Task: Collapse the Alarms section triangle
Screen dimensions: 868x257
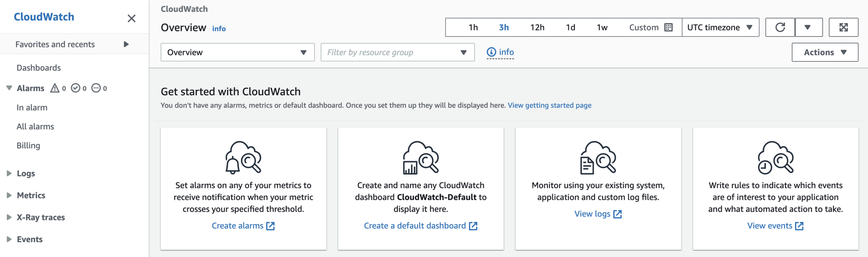Action: tap(9, 88)
